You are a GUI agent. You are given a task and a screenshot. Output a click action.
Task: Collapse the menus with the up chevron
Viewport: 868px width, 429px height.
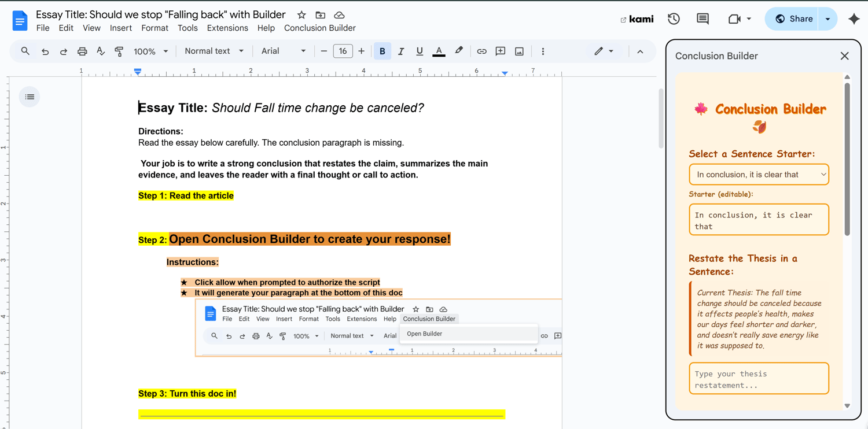tap(640, 51)
